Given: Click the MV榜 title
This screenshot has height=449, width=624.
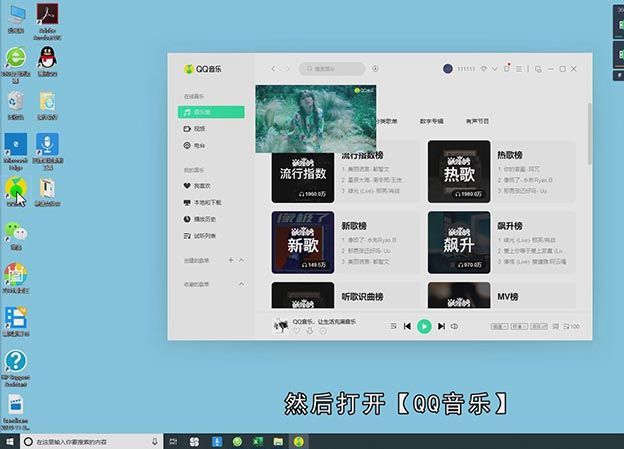Looking at the screenshot, I should tap(507, 297).
